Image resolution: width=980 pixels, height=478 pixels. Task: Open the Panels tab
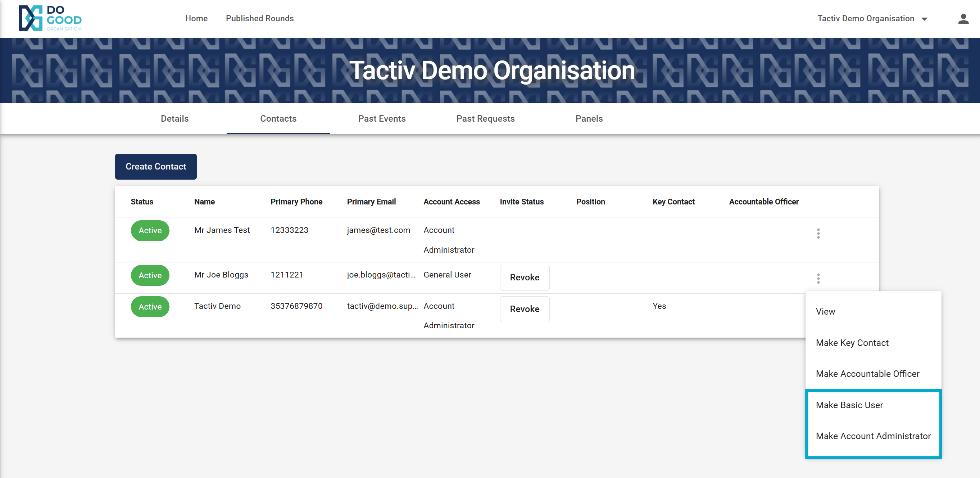point(589,118)
